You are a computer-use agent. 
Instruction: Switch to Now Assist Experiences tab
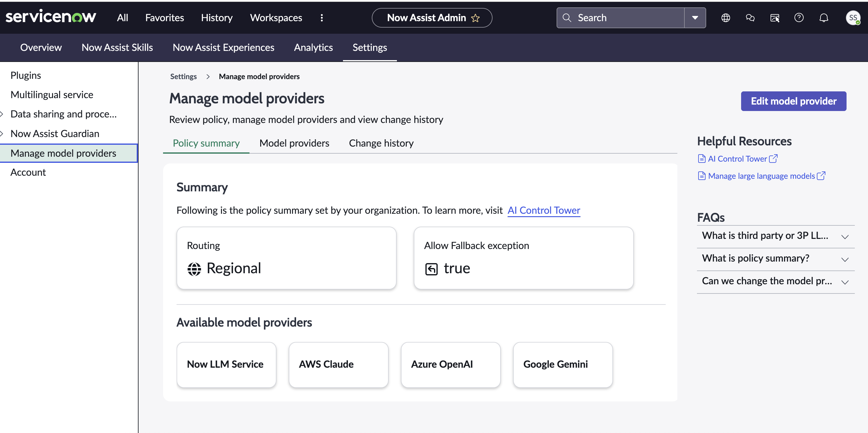tap(223, 47)
